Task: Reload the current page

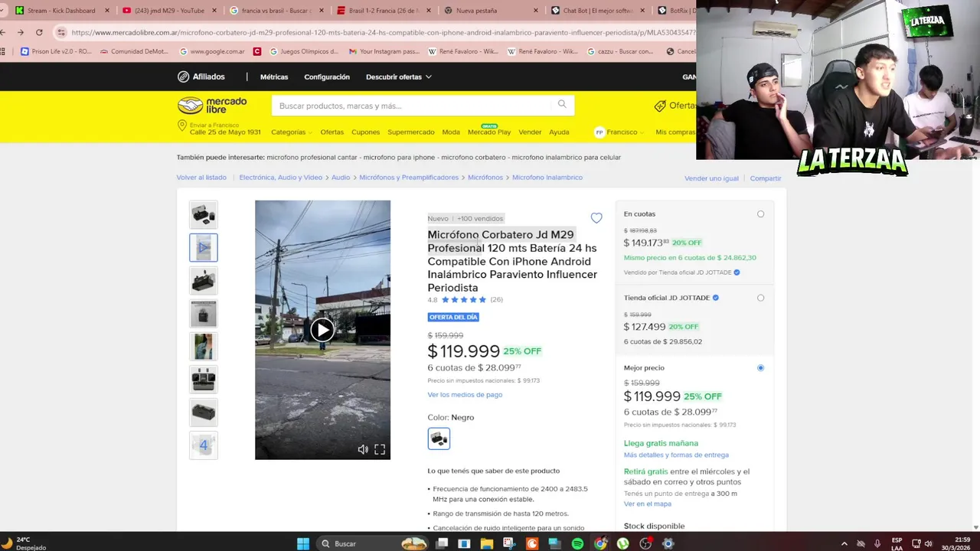Action: (x=39, y=32)
